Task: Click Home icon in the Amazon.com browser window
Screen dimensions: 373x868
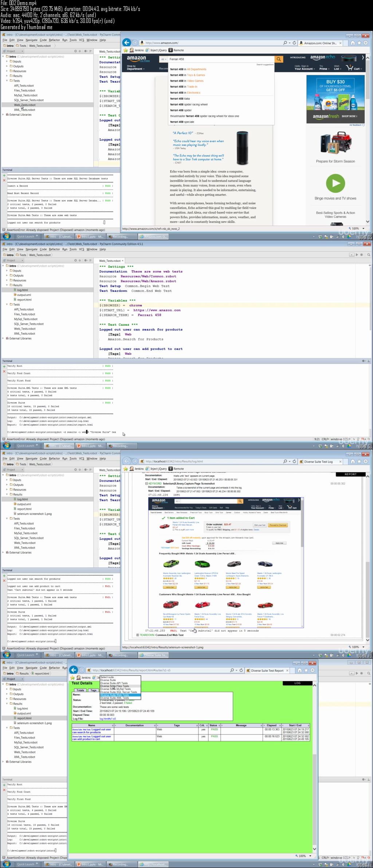Action: click(x=352, y=43)
